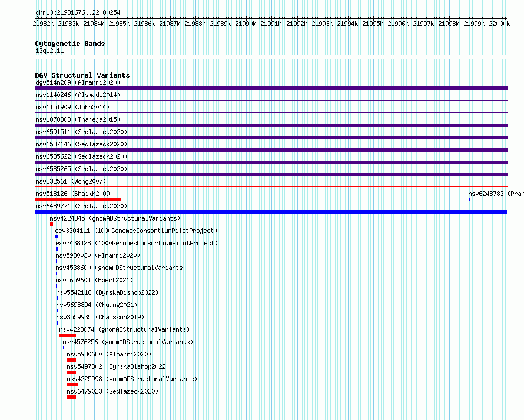Click the red bar under nsv4225998

coord(72,385)
